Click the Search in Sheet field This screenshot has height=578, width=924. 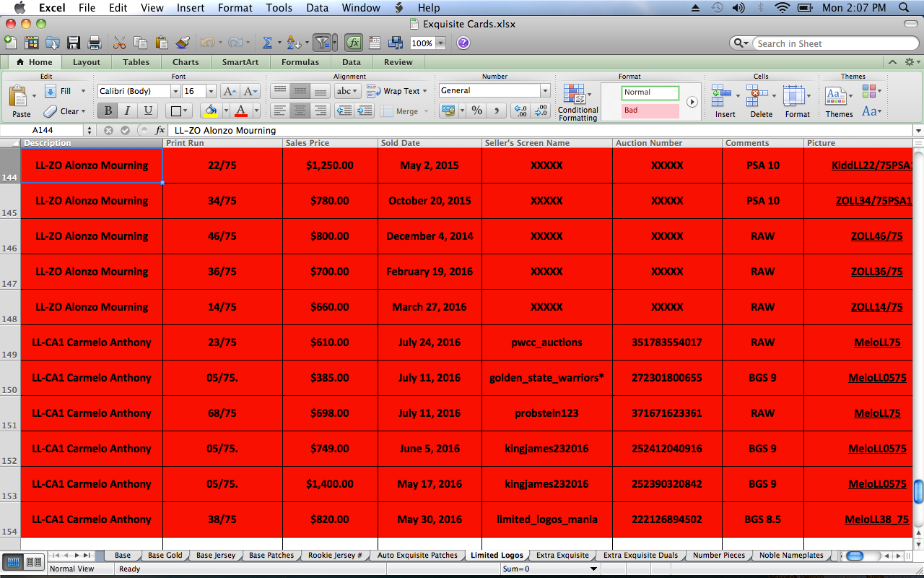(x=830, y=44)
